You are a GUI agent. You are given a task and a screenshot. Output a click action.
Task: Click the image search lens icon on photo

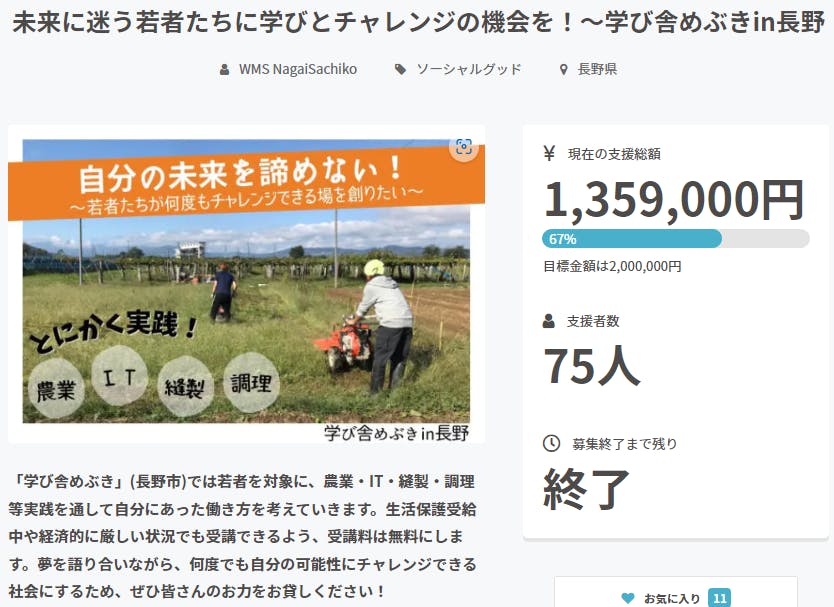coord(464,146)
